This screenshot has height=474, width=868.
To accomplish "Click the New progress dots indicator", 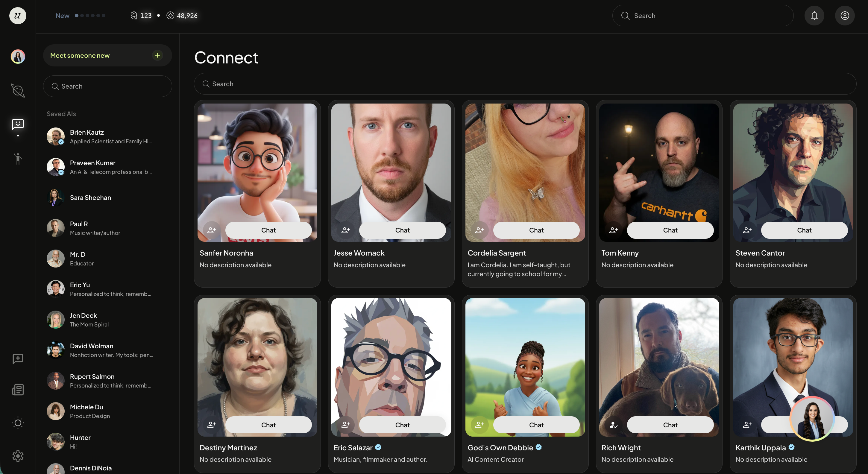I will pyautogui.click(x=90, y=16).
